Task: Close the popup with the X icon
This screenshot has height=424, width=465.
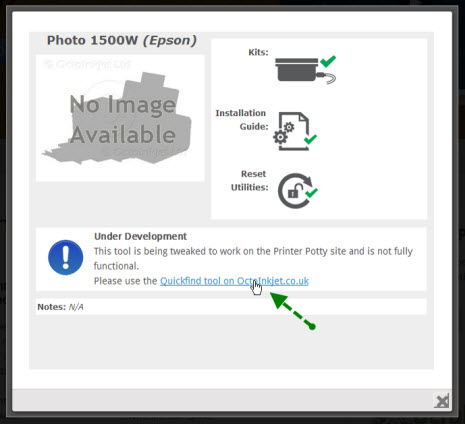Action: click(x=442, y=400)
